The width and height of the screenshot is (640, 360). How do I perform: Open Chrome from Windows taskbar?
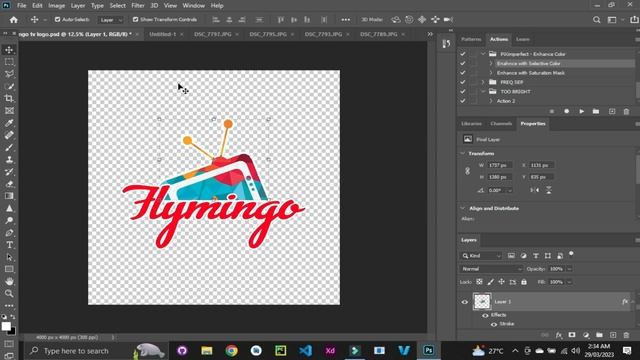pos(231,351)
